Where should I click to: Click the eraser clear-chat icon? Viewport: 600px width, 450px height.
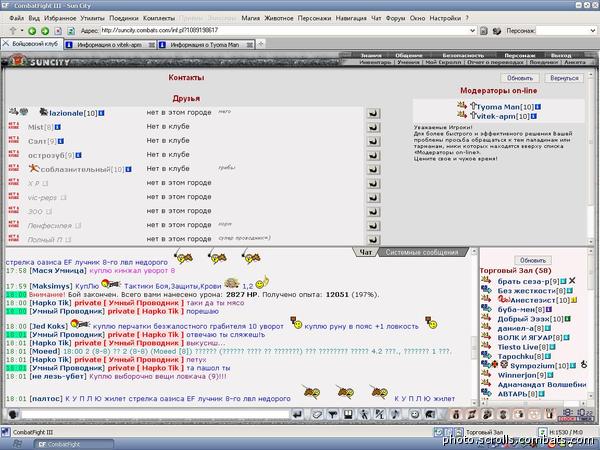click(x=317, y=414)
